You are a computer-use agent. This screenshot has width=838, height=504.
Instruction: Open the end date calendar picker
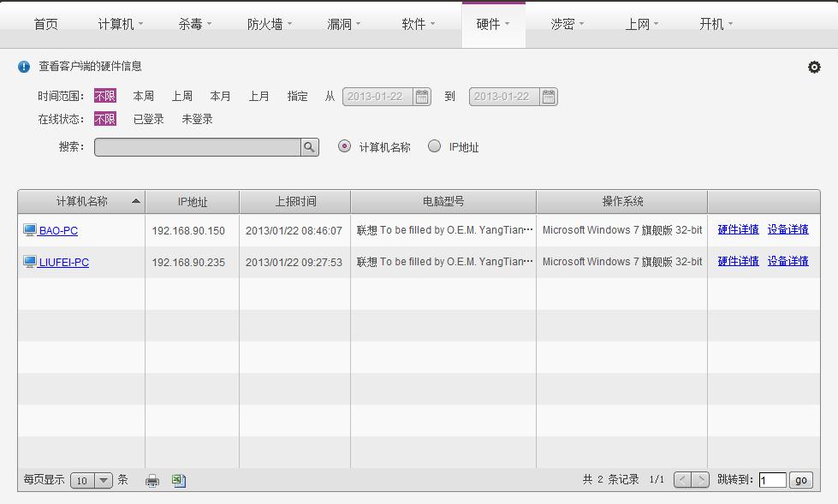click(549, 97)
